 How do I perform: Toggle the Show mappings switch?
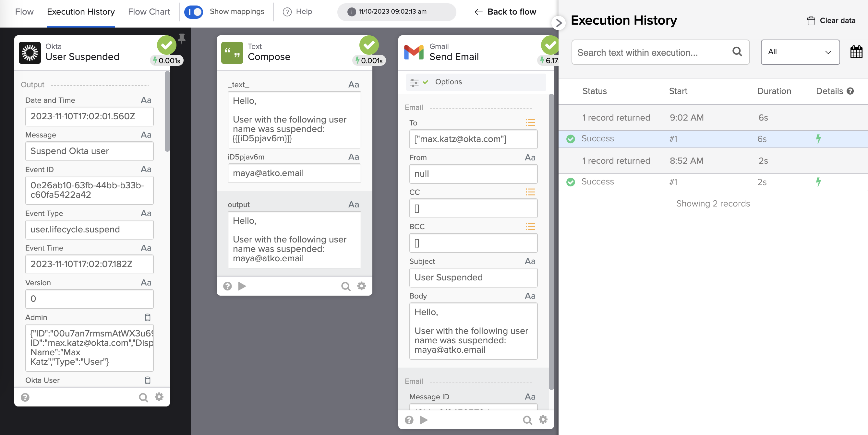(x=194, y=12)
